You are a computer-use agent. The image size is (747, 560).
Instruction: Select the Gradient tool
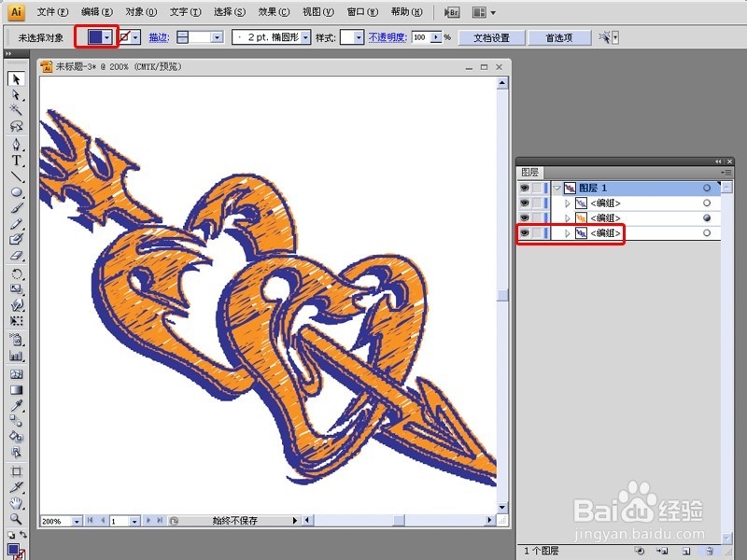[x=16, y=390]
